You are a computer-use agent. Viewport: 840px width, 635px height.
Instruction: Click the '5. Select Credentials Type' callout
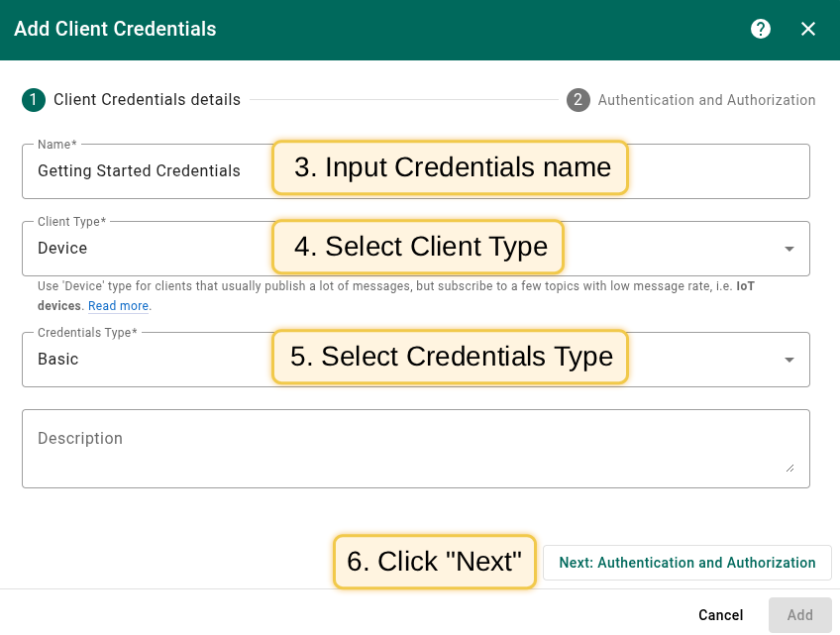(451, 357)
